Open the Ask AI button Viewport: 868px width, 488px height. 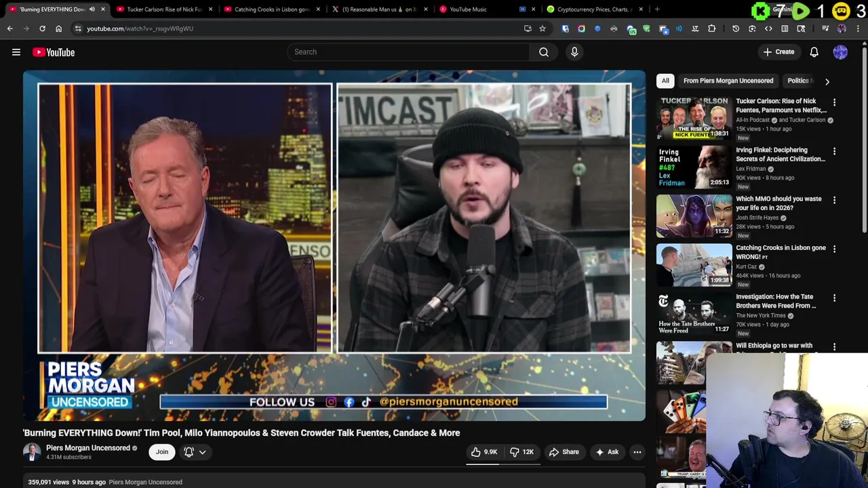607,452
